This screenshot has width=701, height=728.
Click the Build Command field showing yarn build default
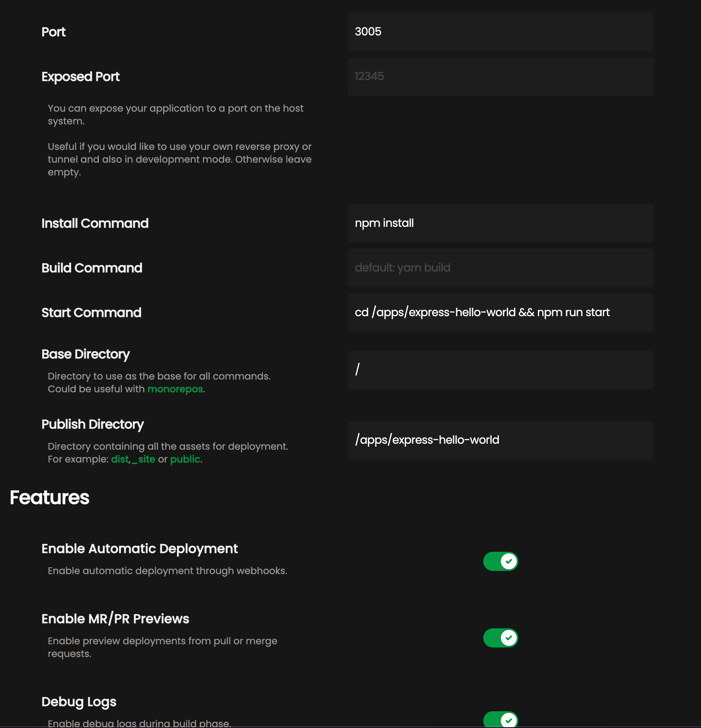pyautogui.click(x=500, y=268)
